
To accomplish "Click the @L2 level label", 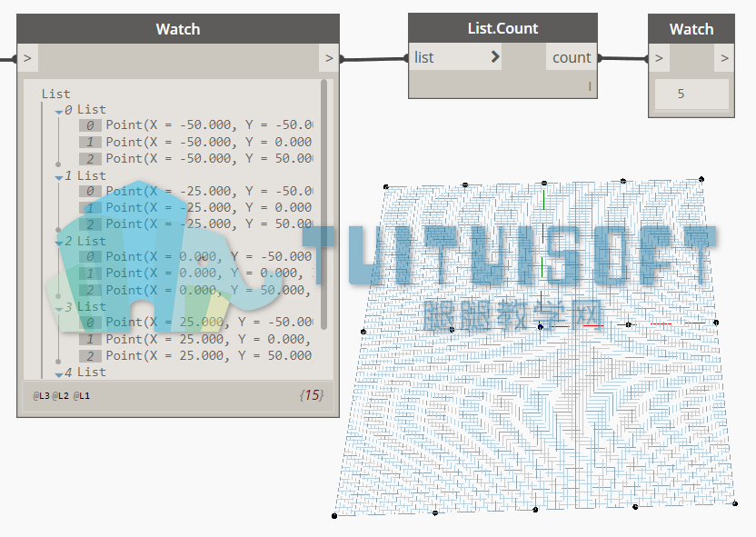I will coord(60,396).
